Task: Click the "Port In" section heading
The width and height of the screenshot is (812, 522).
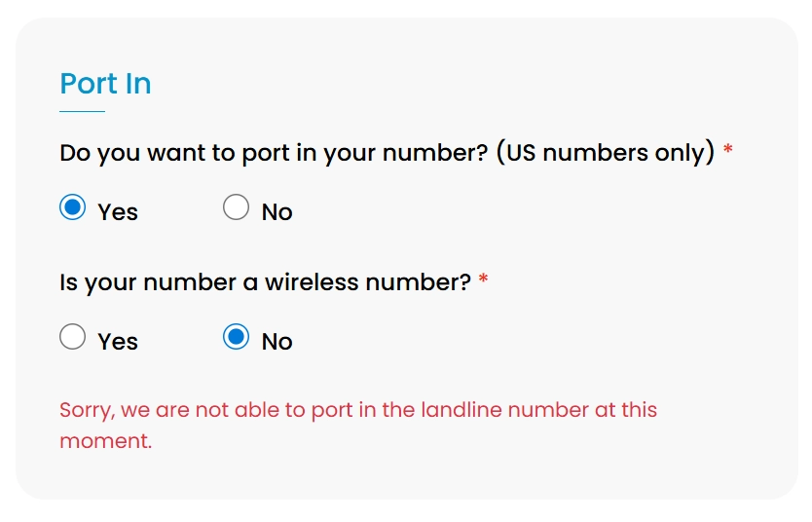Action: 105,84
